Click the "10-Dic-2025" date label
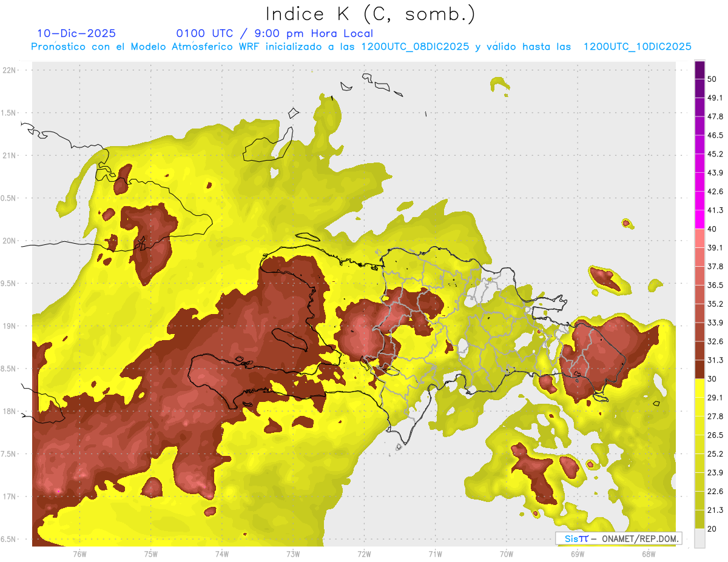The image size is (728, 562). 76,33
